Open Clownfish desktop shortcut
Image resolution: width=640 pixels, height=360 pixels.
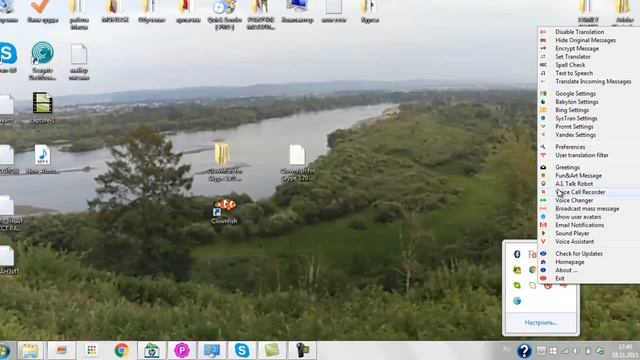224,210
